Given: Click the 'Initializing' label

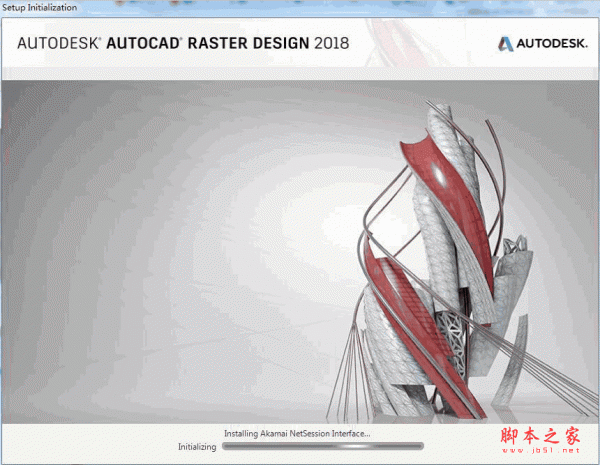Looking at the screenshot, I should (197, 447).
